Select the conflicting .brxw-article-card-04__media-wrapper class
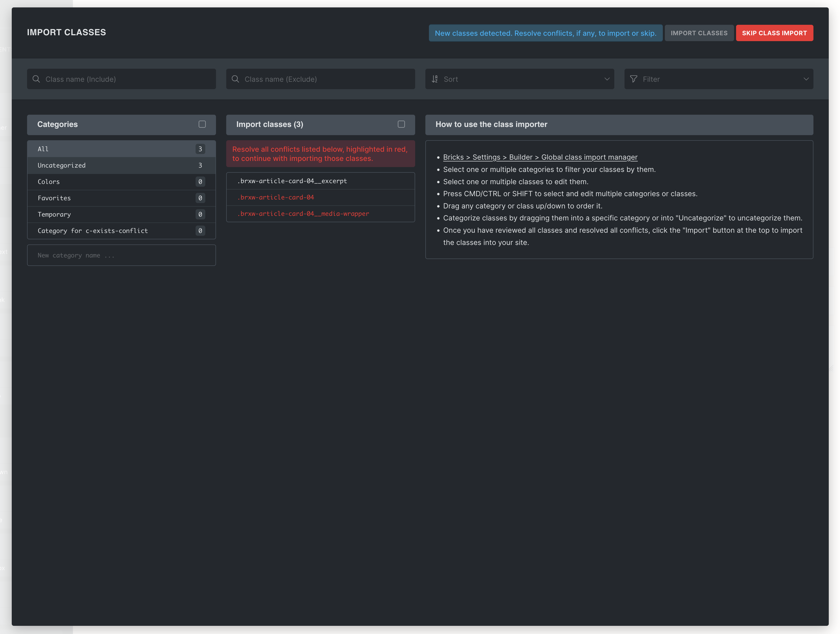Viewport: 840px width, 634px height. [320, 214]
